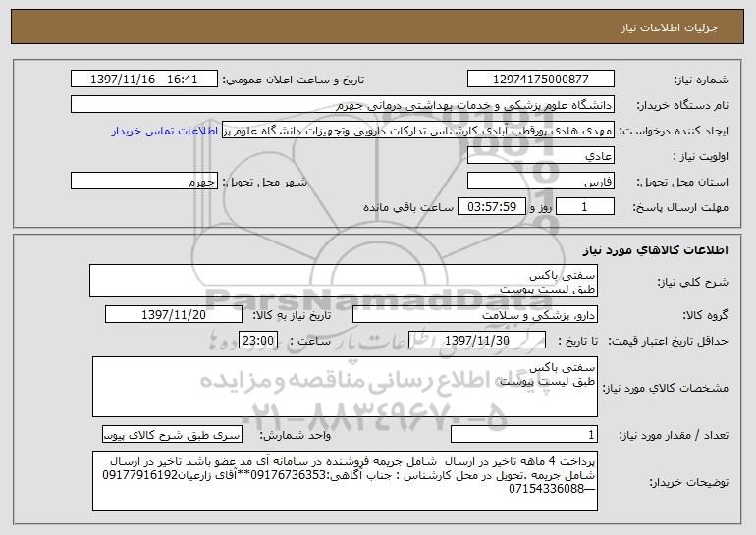Click the label مهلت ارسال پاسخ
The height and width of the screenshot is (535, 756).
680,207
